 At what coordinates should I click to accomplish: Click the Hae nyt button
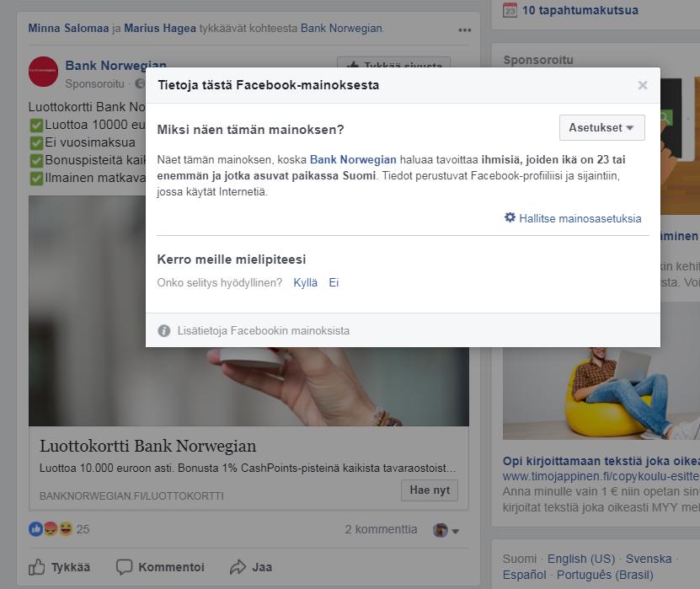[430, 490]
